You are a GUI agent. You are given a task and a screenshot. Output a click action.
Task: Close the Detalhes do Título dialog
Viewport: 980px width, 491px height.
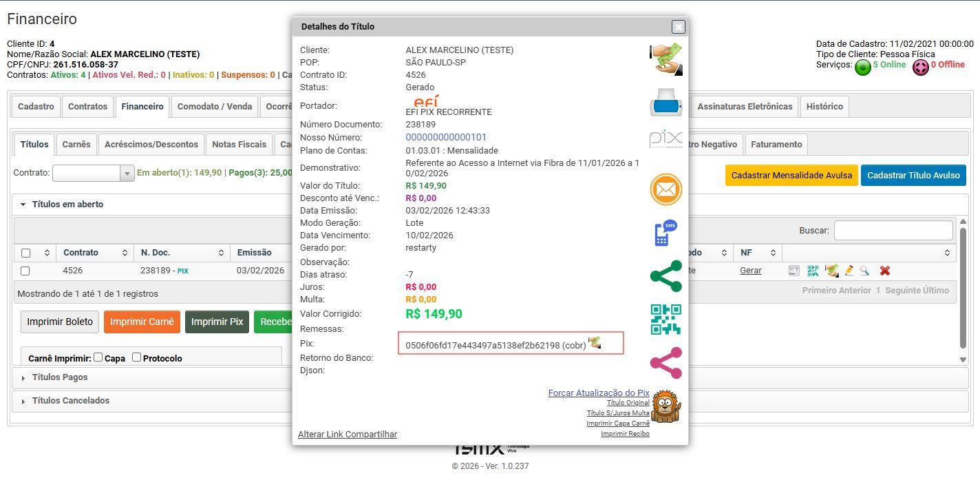(x=678, y=27)
